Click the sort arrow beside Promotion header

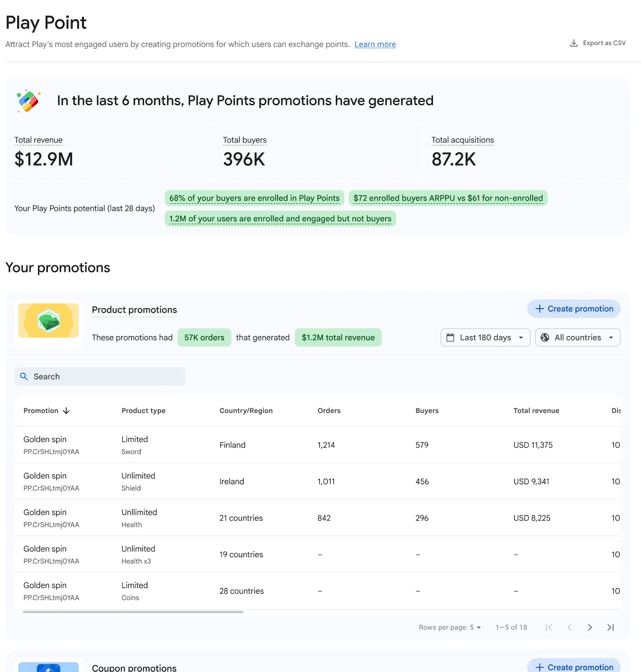tap(66, 411)
